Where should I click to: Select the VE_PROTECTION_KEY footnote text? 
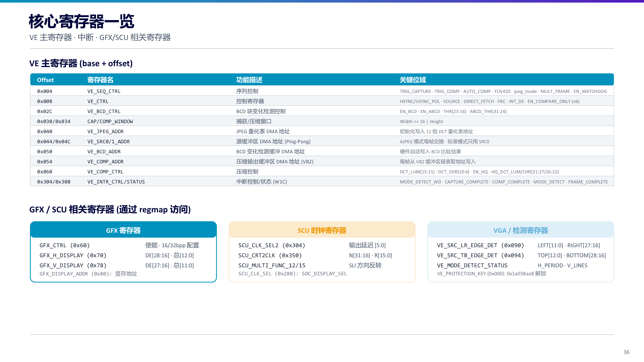click(492, 274)
